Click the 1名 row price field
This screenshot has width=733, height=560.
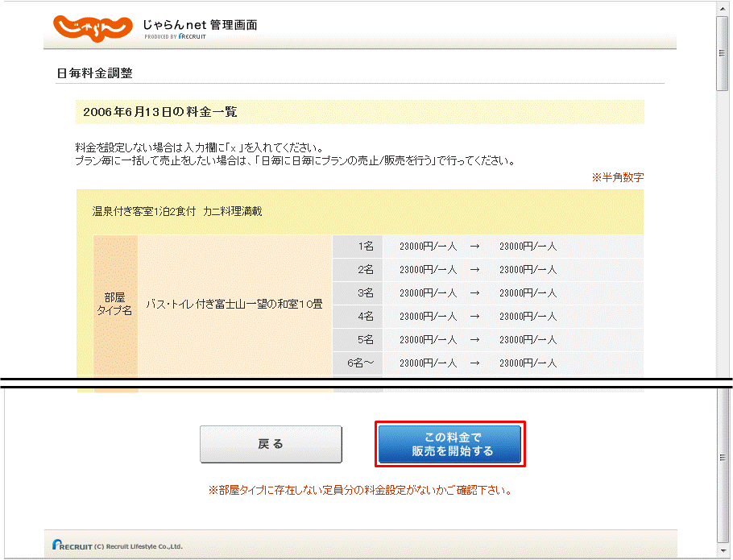point(427,246)
